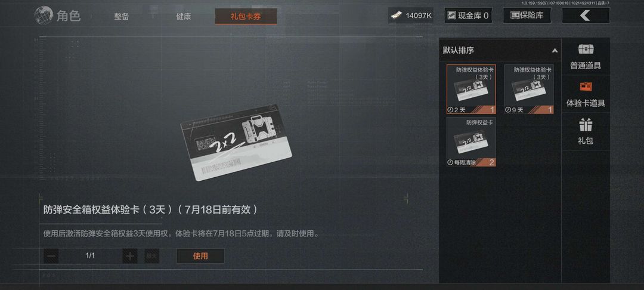
Task: Decrease quantity with minus button
Action: tap(51, 257)
